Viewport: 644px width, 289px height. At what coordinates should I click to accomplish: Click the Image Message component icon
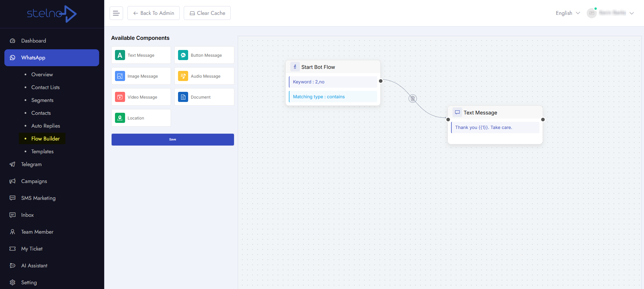click(120, 76)
